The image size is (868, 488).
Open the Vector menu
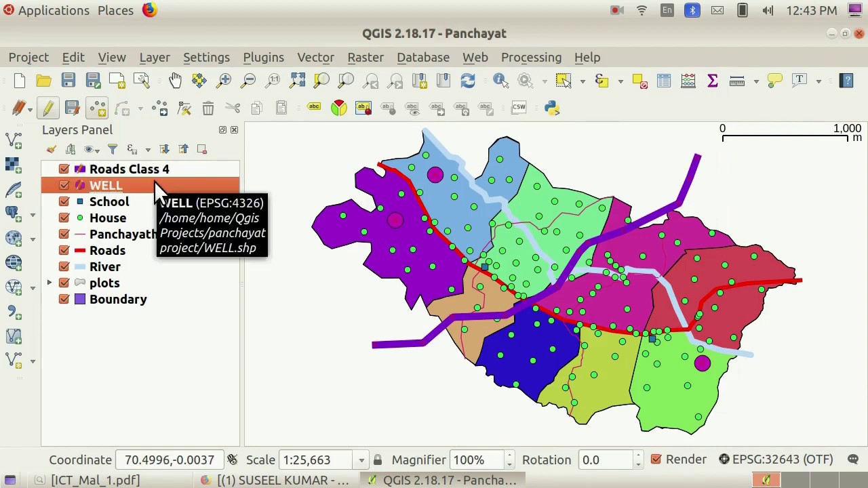[x=315, y=58]
